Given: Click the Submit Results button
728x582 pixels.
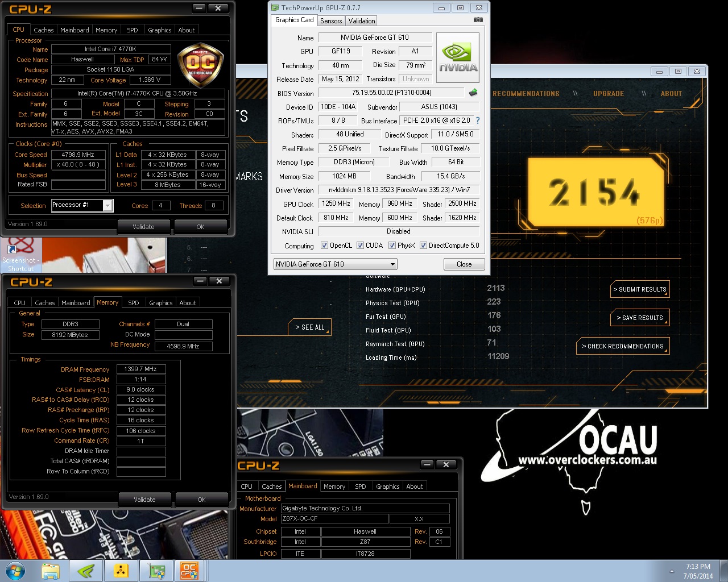Looking at the screenshot, I should (640, 289).
